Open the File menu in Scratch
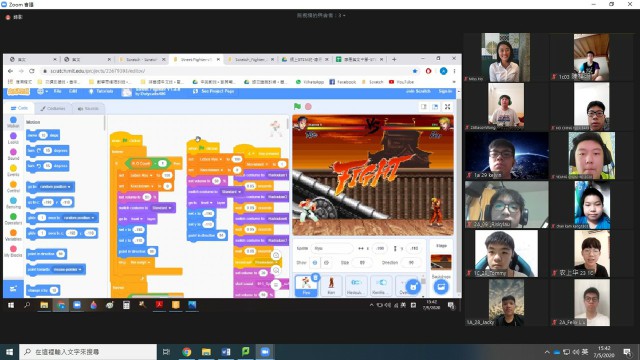Image resolution: width=640 pixels, height=360 pixels. coord(58,91)
